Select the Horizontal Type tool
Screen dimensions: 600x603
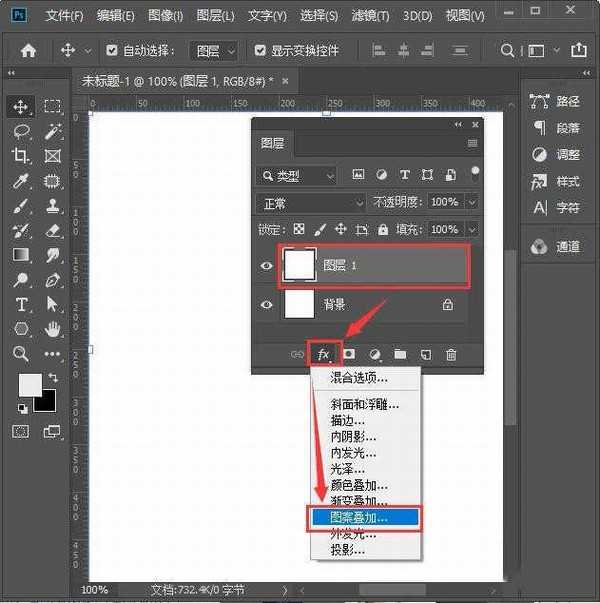[20, 304]
